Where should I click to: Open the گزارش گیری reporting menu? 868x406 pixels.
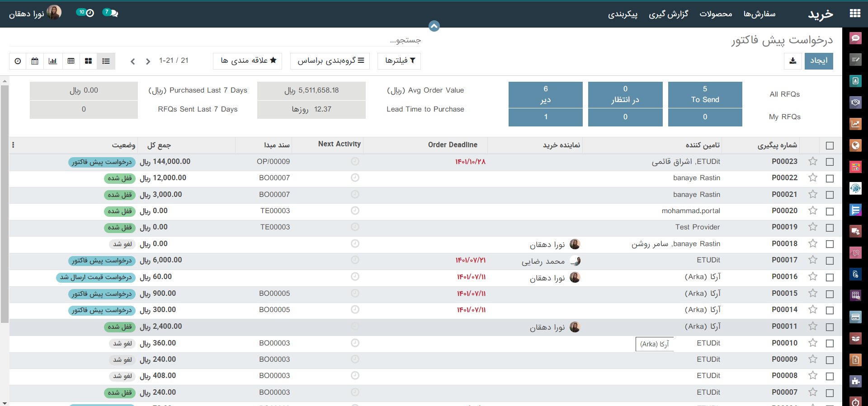point(669,14)
